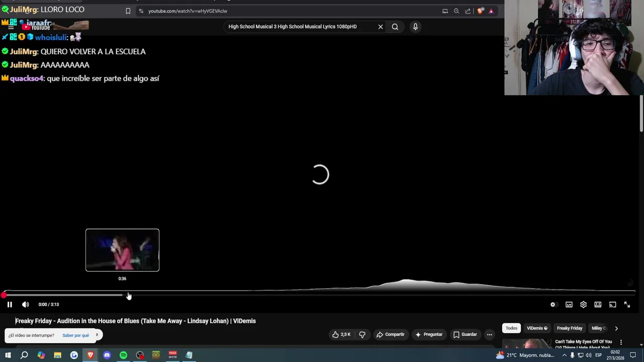
Task: Open the player settings gear
Action: (584, 304)
